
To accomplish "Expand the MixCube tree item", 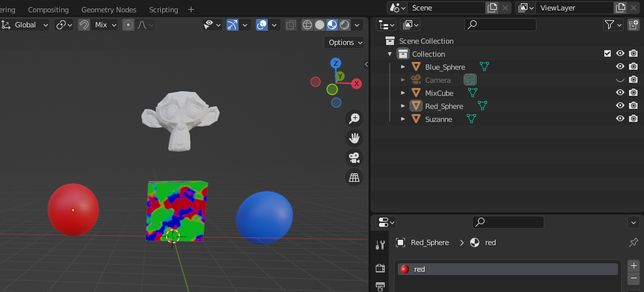I will point(403,93).
